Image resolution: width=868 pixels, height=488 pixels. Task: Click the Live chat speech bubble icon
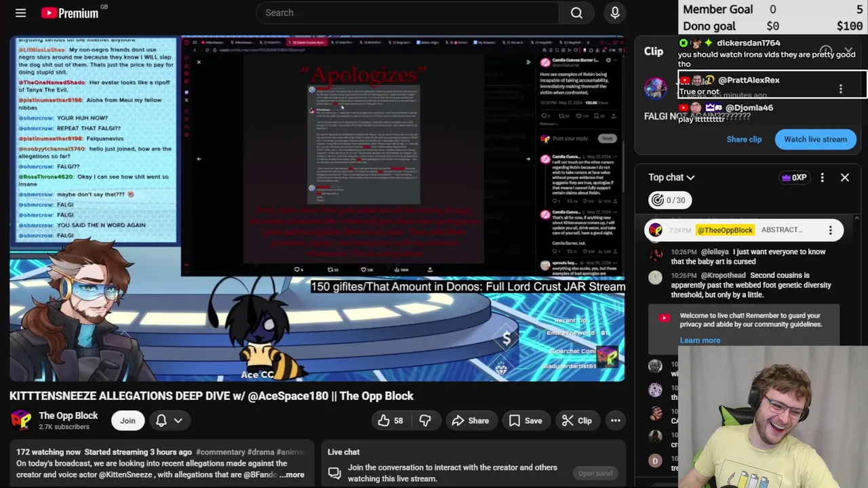click(334, 473)
